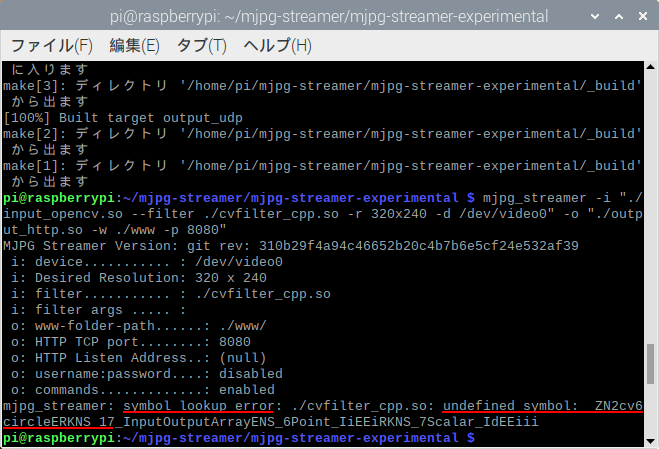659x449 pixels.
Task: Click the underlined 'symbol lookup error' text
Action: [198, 406]
